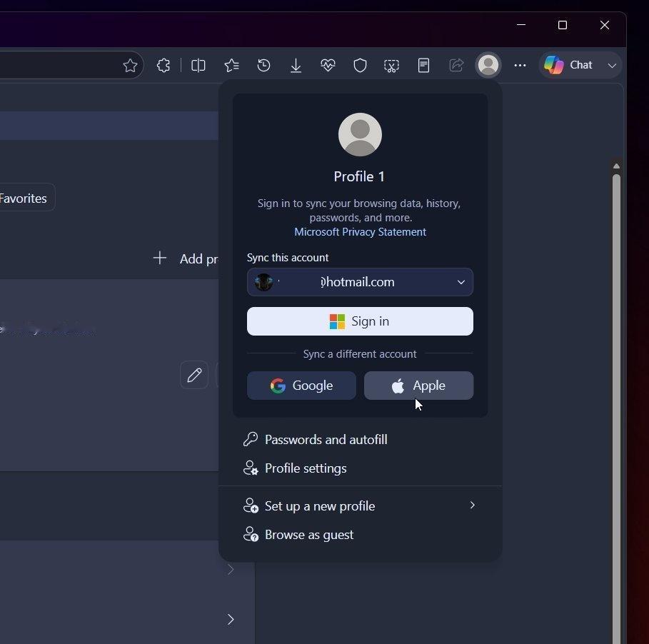Expand the new profile submenu chevron

coord(472,505)
